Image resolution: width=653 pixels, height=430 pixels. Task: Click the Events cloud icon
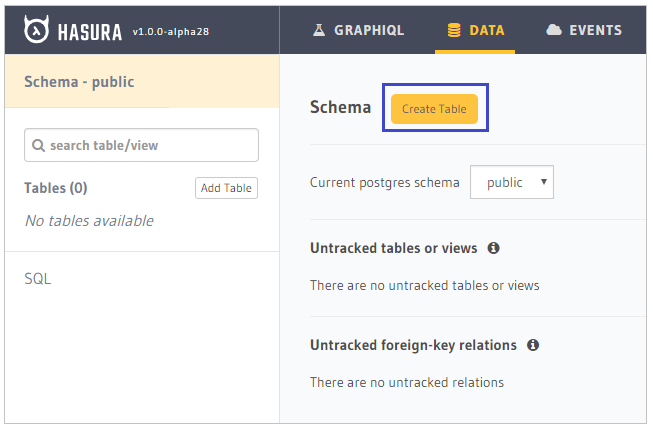(x=554, y=30)
